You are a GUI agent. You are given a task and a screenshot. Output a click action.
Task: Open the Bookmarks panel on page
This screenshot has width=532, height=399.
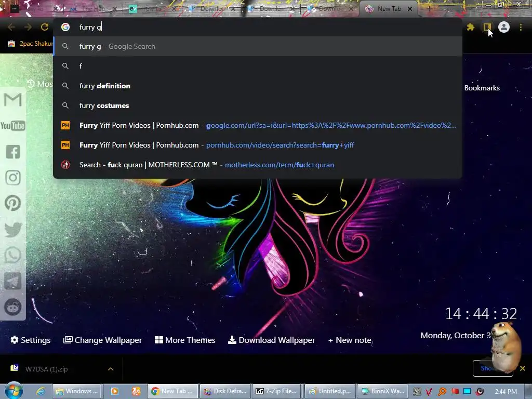pyautogui.click(x=482, y=88)
